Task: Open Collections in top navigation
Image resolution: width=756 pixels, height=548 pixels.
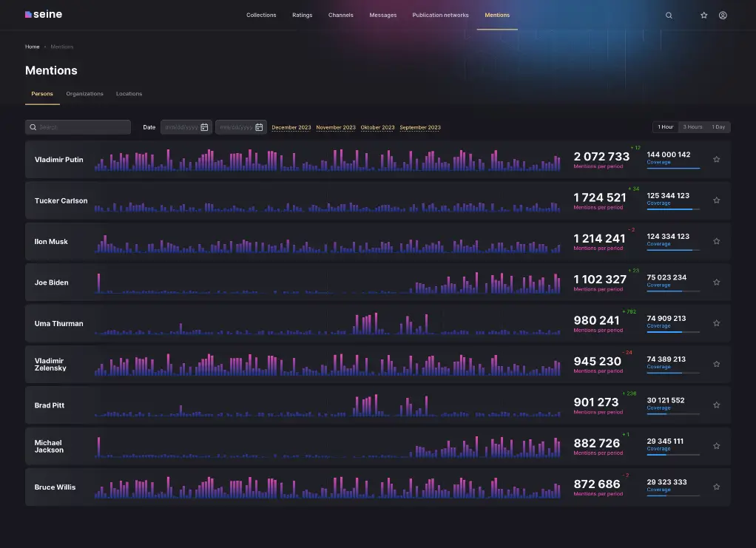Action: pyautogui.click(x=261, y=16)
